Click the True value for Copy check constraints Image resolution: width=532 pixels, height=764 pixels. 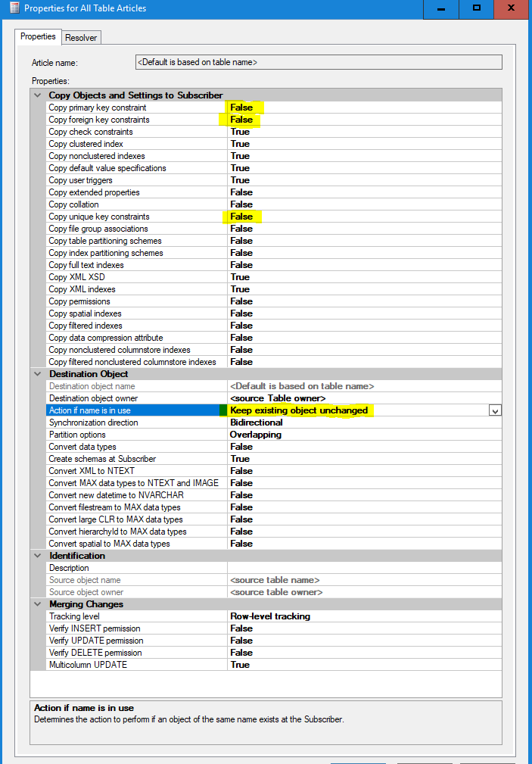tap(240, 132)
